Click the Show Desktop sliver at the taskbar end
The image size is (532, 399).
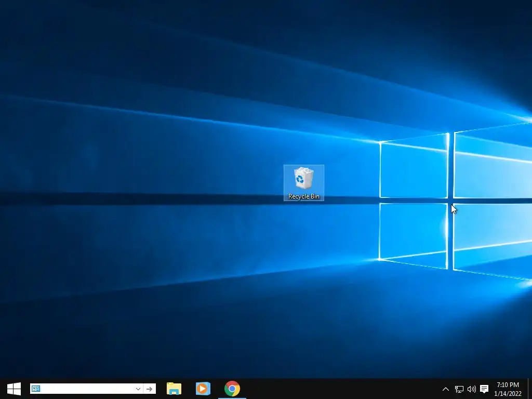[x=530, y=389]
